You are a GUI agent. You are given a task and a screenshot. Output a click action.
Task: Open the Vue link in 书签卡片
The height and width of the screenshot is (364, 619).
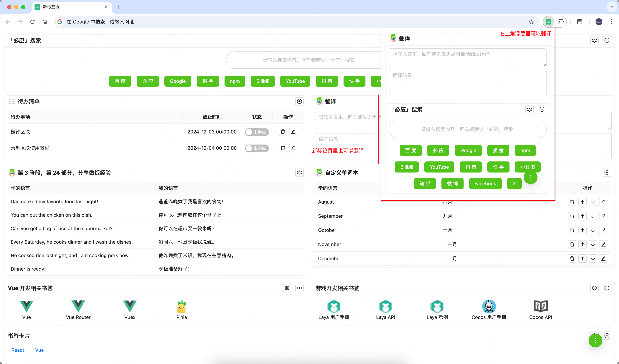coord(40,350)
